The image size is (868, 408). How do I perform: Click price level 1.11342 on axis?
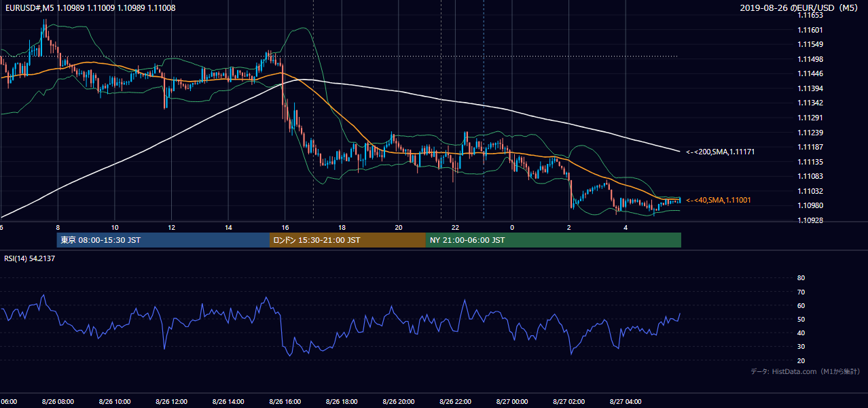810,103
